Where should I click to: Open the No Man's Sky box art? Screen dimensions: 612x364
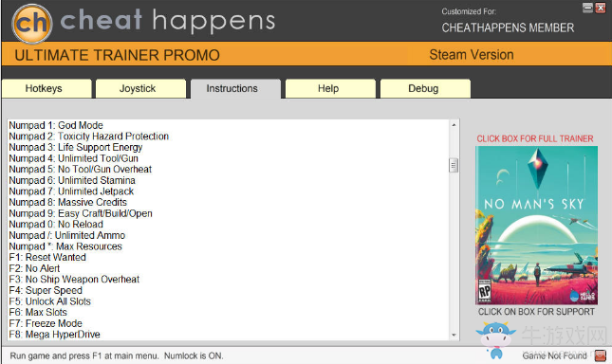point(536,226)
